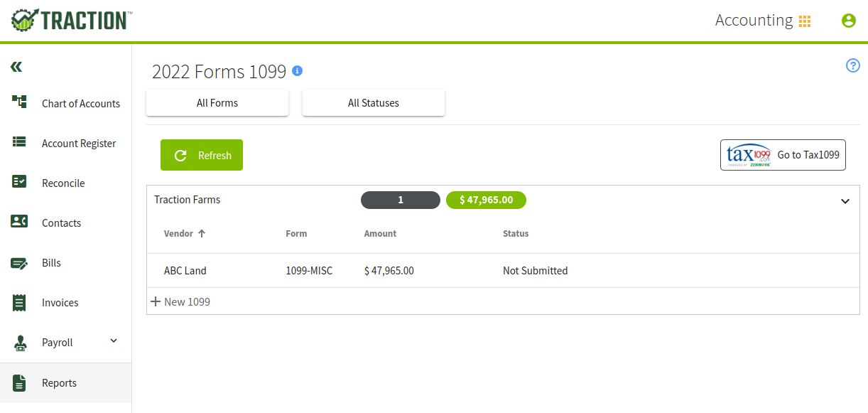Open the Bills icon in sidebar

coord(20,263)
